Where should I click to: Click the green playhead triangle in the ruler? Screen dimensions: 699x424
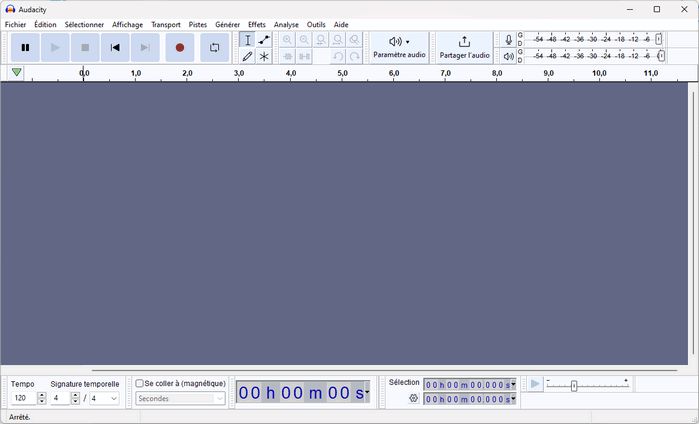[x=16, y=72]
